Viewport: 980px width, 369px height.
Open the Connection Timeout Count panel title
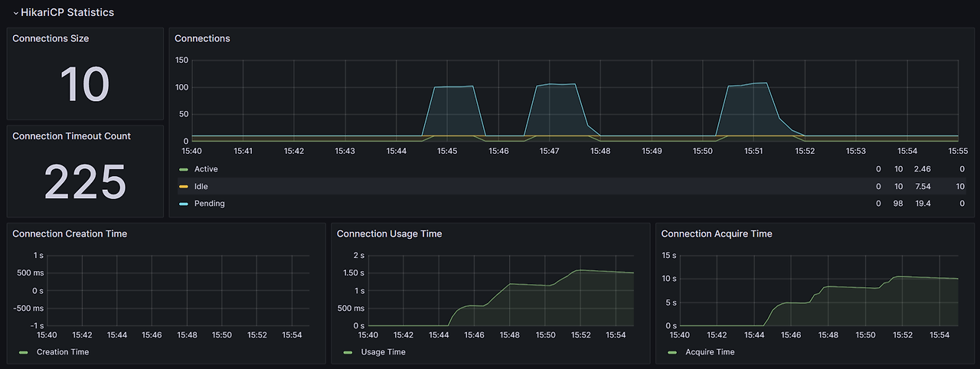[x=71, y=136]
